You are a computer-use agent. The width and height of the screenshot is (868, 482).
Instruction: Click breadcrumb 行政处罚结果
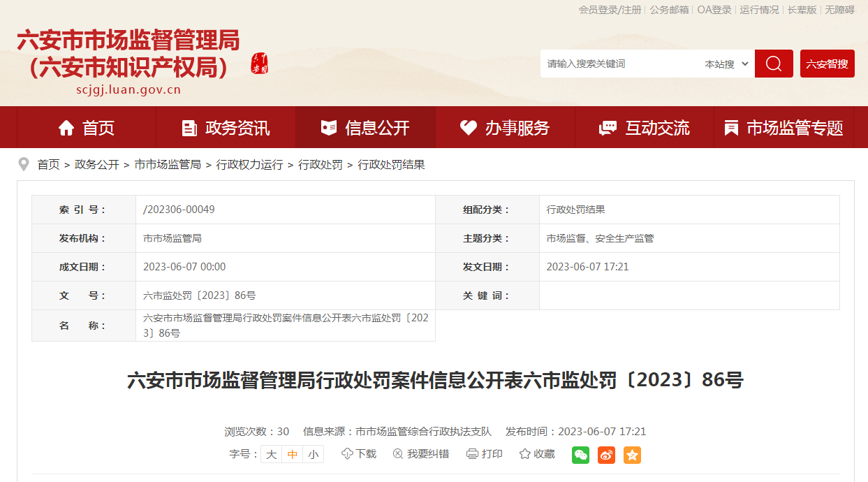391,165
